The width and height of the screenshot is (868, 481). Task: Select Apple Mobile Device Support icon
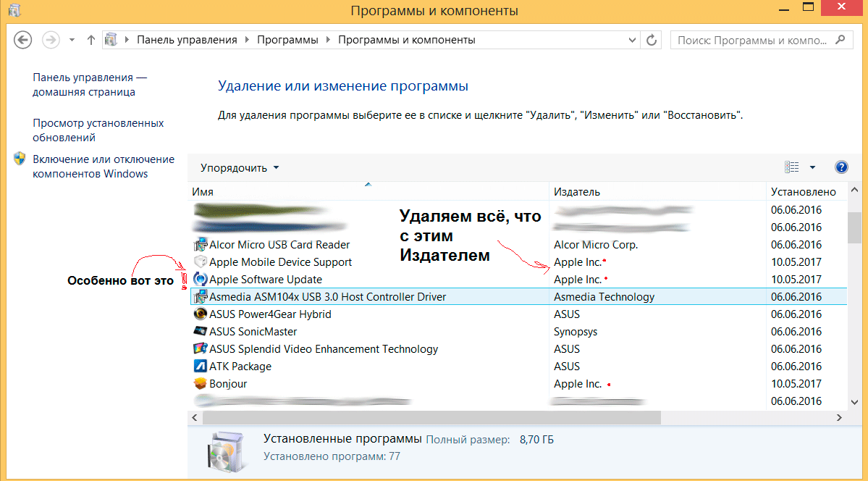coord(200,262)
